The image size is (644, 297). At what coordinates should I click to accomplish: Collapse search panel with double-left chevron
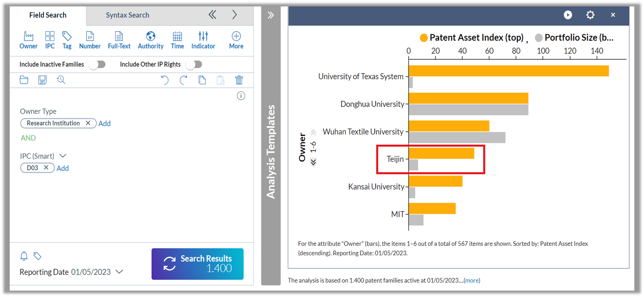pos(212,15)
